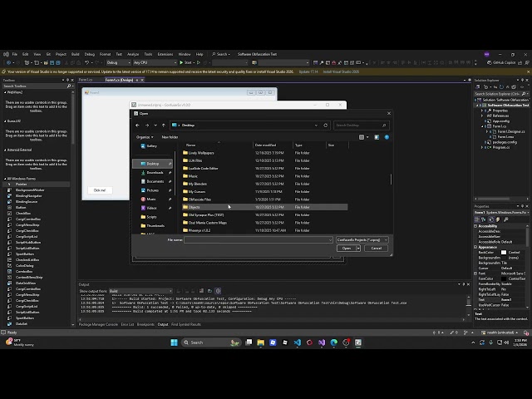Collapse the Accessibility property category
Screen dimensions: 532x399
pyautogui.click(x=475, y=226)
